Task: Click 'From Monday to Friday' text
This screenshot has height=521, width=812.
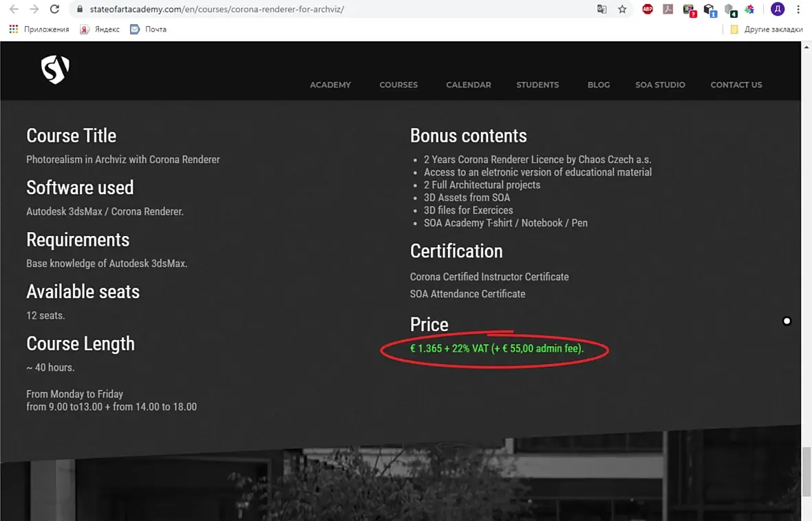Action: [x=74, y=394]
